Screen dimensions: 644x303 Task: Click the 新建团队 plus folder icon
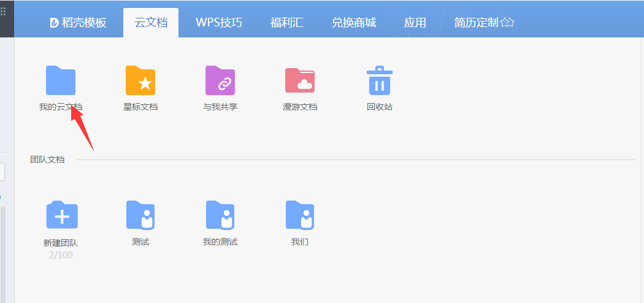[x=62, y=215]
